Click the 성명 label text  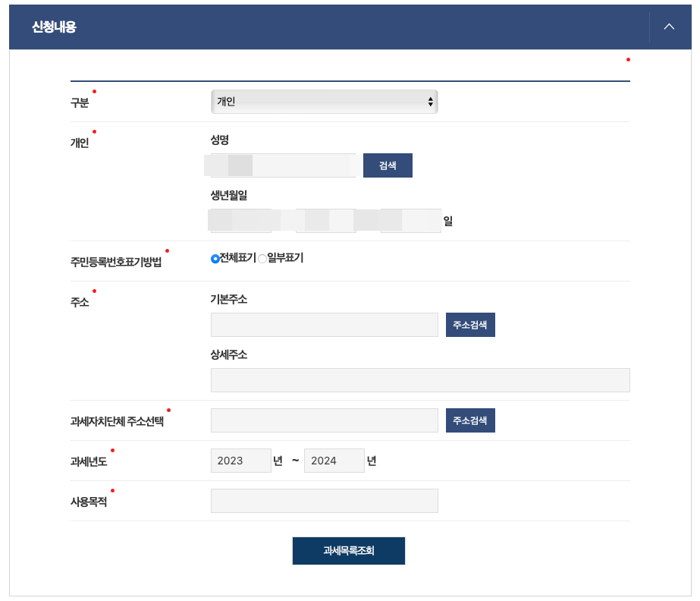click(220, 140)
